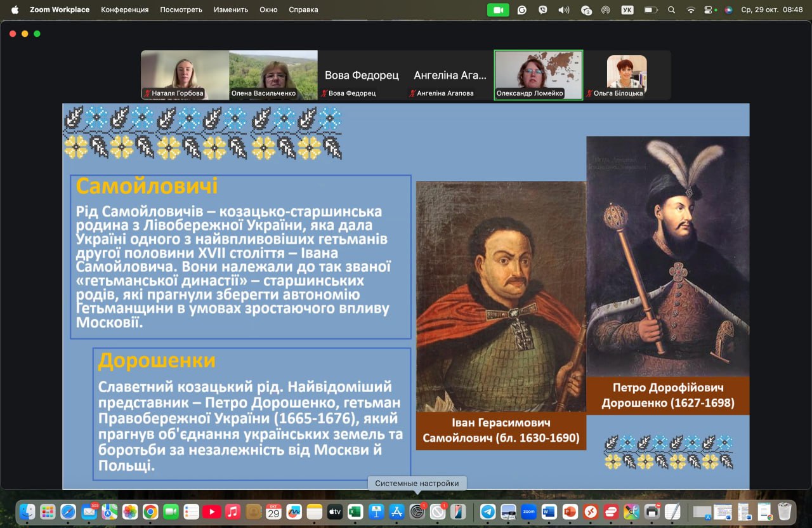Select Вова Федорец's participant tile

pos(362,75)
